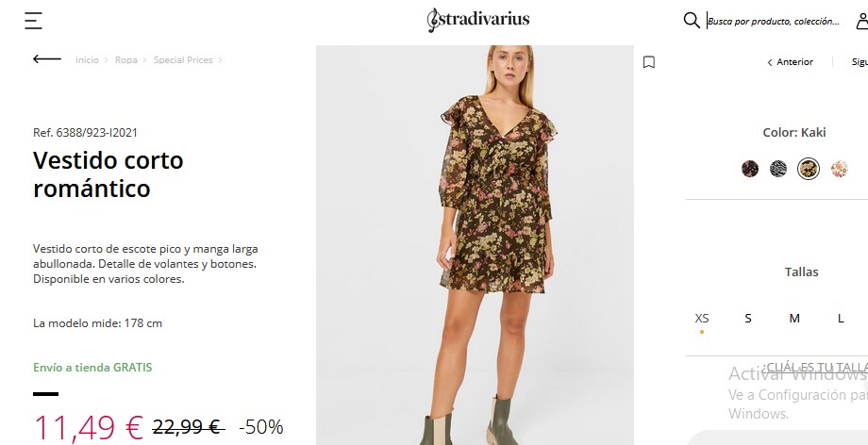Click the product search input field
868x445 pixels.
point(774,22)
